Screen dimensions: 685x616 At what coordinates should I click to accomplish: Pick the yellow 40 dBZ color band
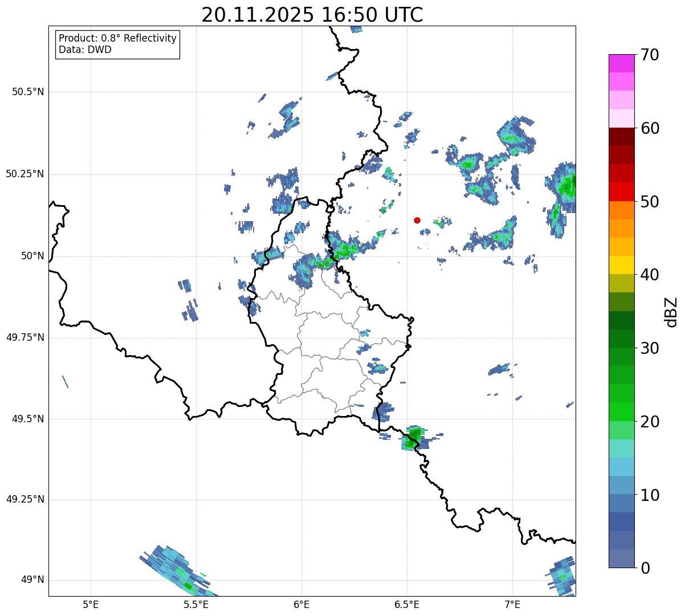point(621,265)
